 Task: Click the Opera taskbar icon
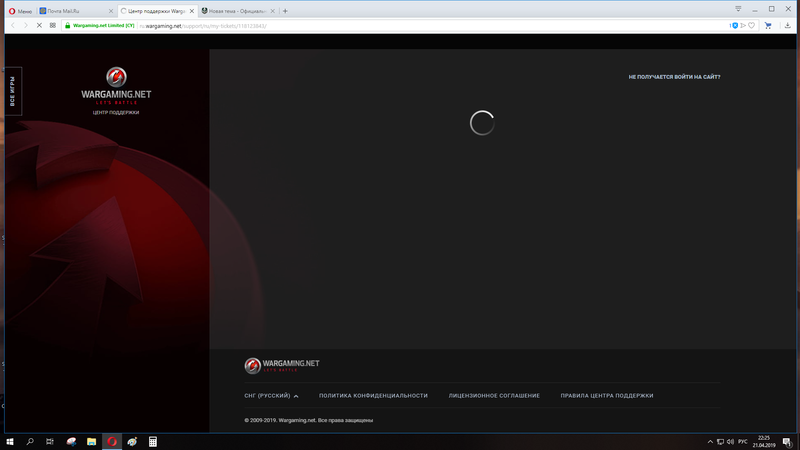point(112,442)
